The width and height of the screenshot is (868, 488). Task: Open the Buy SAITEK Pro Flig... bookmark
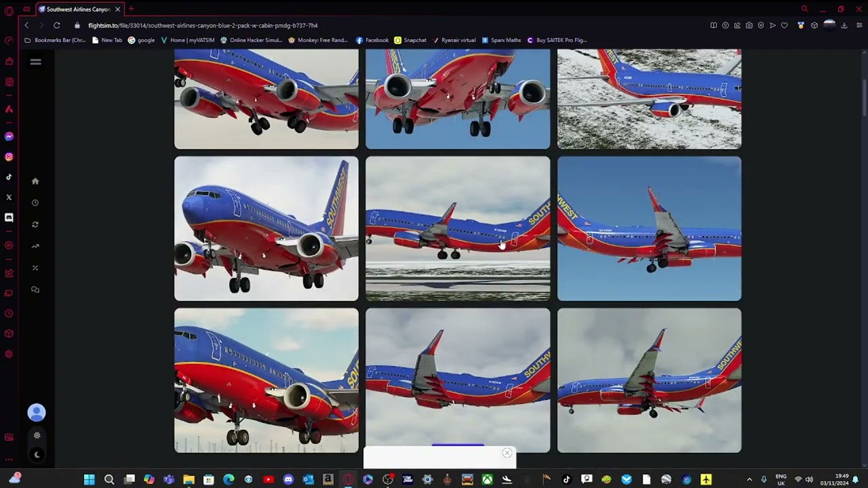point(557,40)
